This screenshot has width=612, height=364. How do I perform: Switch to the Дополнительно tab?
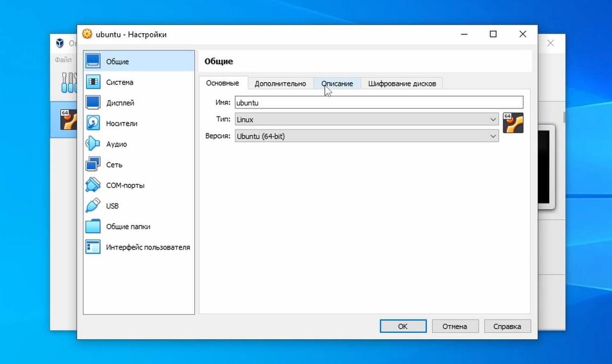(280, 84)
